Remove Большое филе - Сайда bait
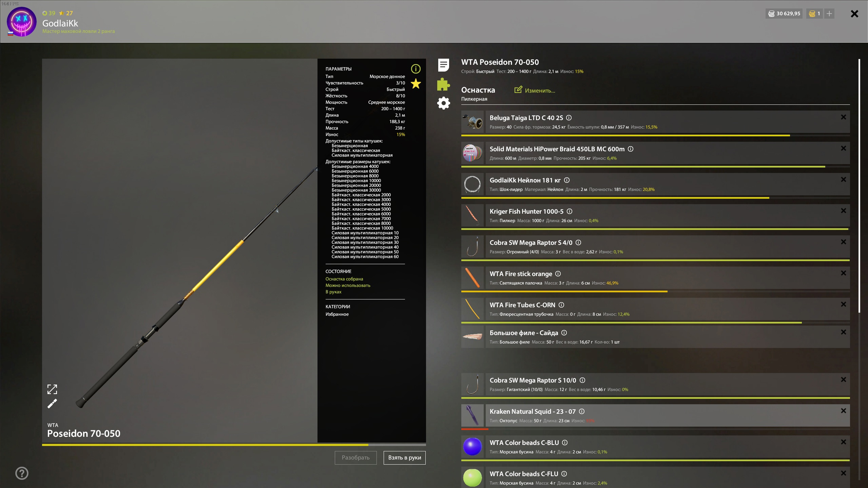This screenshot has height=488, width=868. [843, 332]
